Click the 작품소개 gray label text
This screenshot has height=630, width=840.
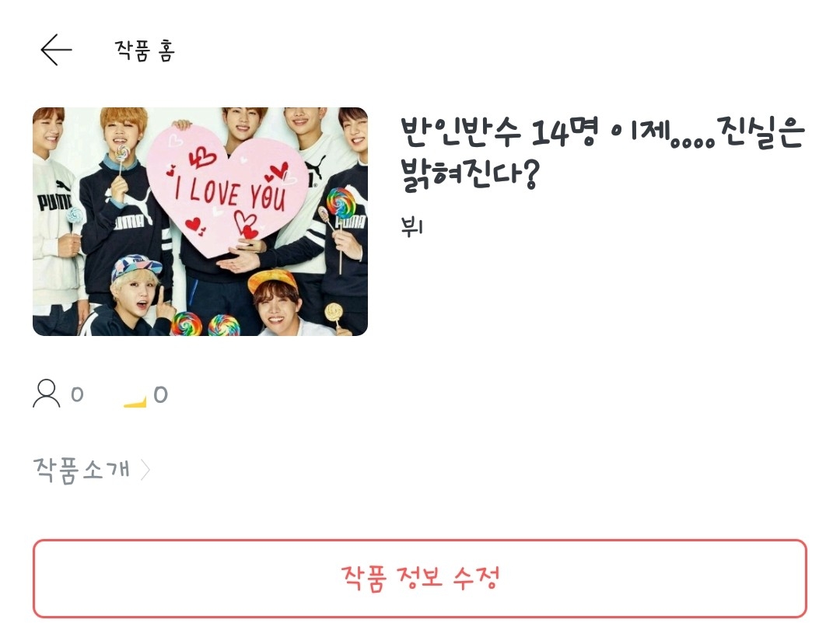(x=82, y=471)
